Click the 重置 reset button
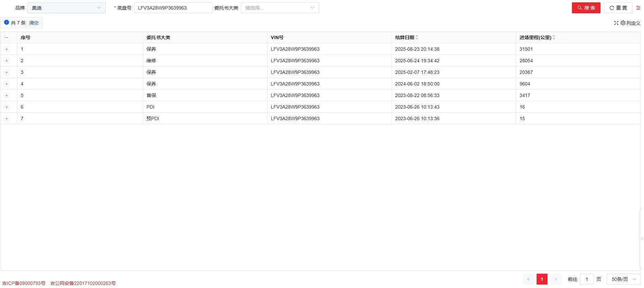The image size is (644, 288). [x=618, y=8]
